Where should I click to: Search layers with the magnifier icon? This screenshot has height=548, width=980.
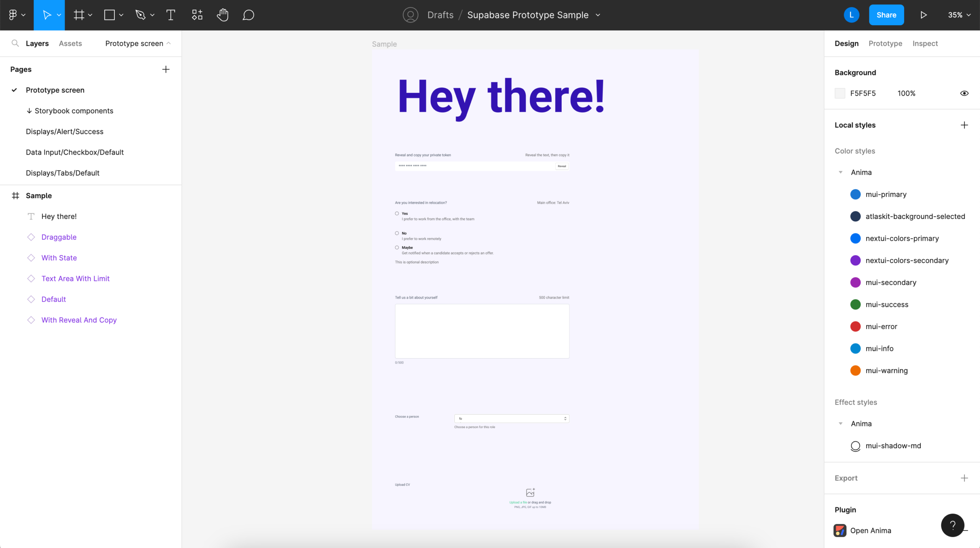pos(15,43)
